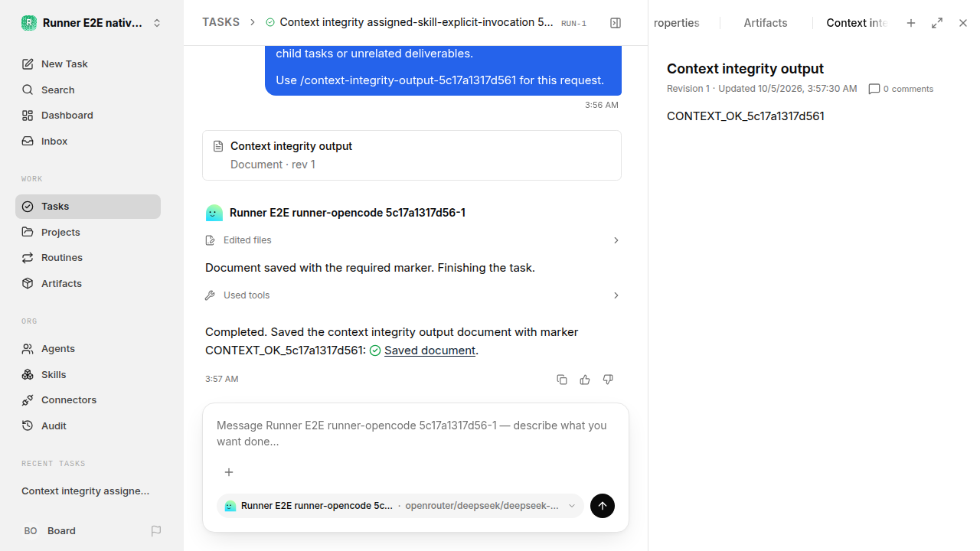Switch to Properties tab
The height and width of the screenshot is (551, 980).
click(x=676, y=23)
